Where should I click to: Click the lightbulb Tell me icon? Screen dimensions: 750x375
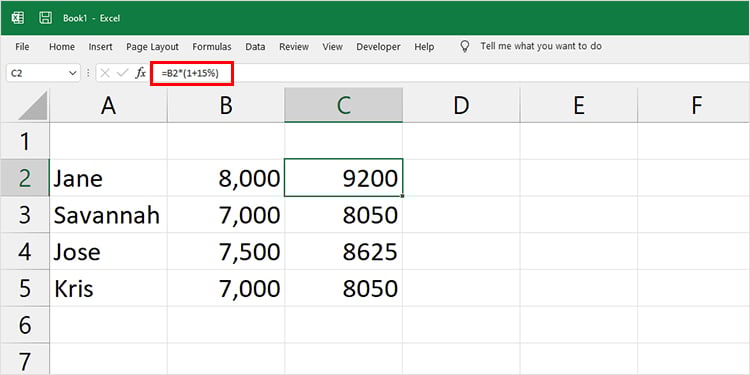click(464, 46)
